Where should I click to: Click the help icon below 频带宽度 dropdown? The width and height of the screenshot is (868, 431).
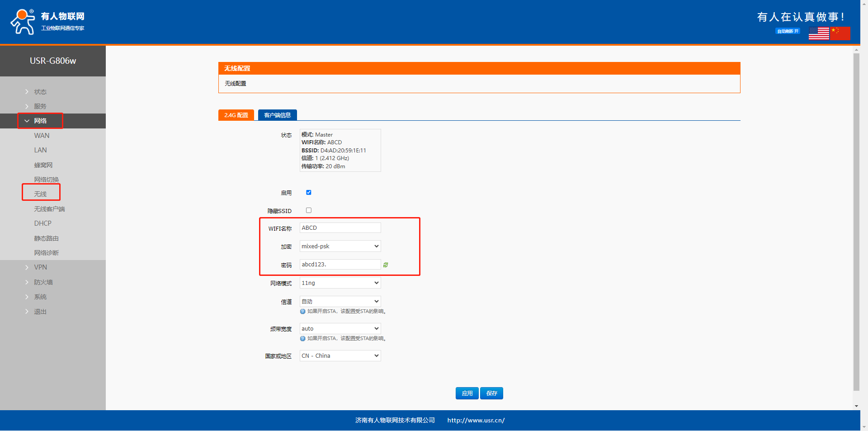tap(302, 339)
